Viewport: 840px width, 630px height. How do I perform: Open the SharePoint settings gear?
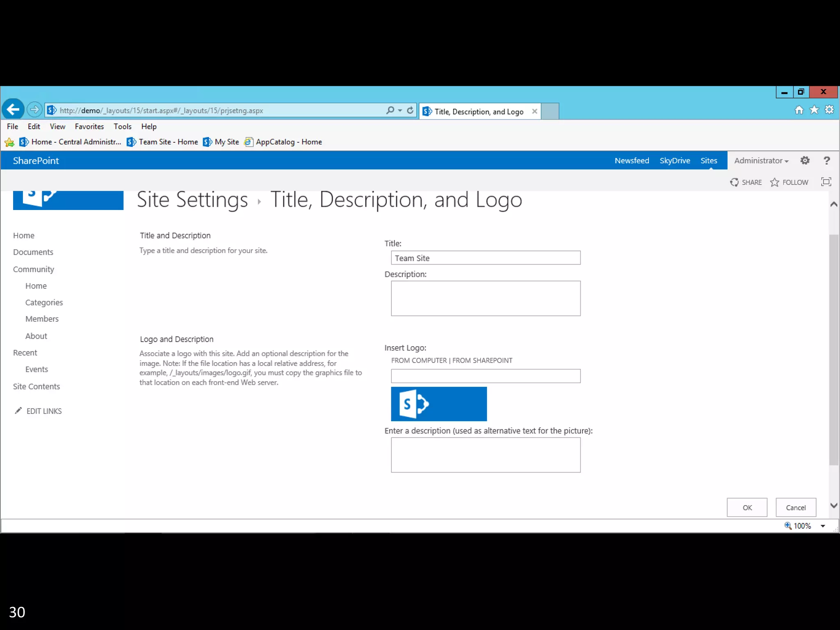click(x=805, y=160)
